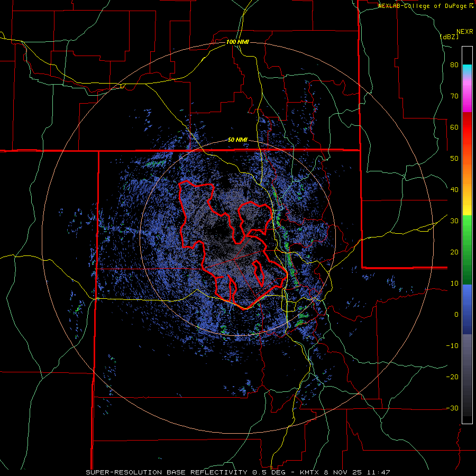Click the KMTX station identifier in the caption
Viewport: 476px width, 476px height.
click(x=309, y=472)
